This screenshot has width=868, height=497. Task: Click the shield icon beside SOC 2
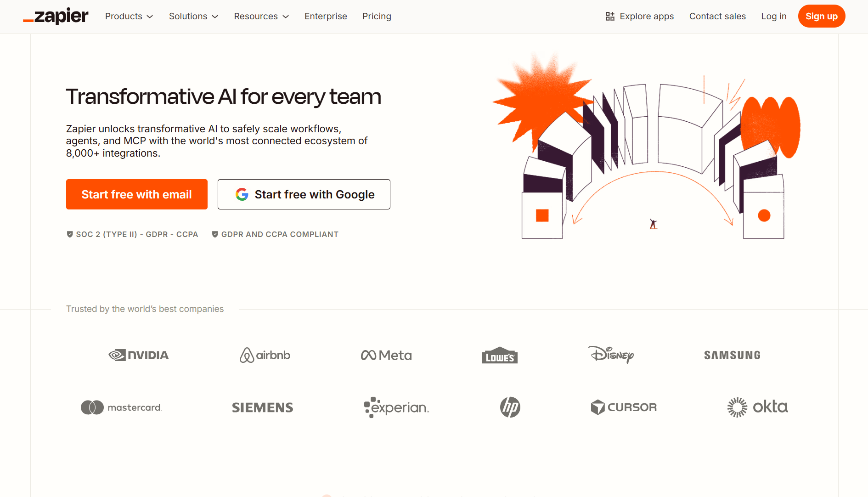tap(70, 234)
